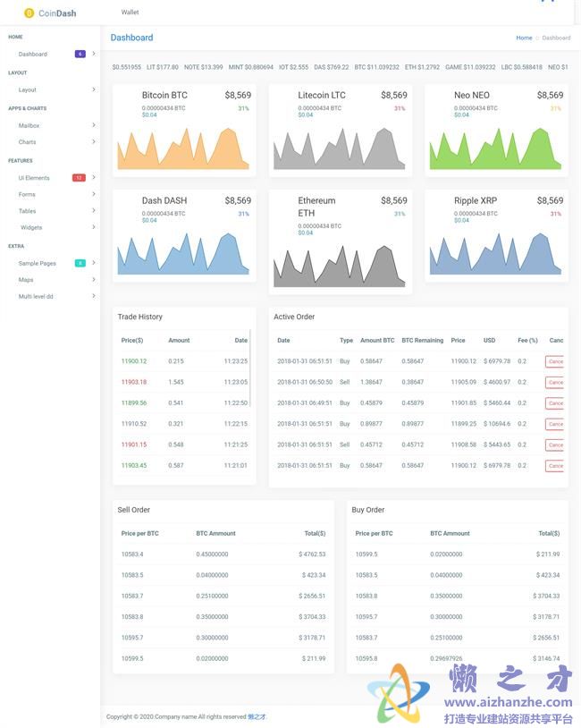Click the Home breadcrumb link
This screenshot has height=728, width=581.
(x=524, y=38)
